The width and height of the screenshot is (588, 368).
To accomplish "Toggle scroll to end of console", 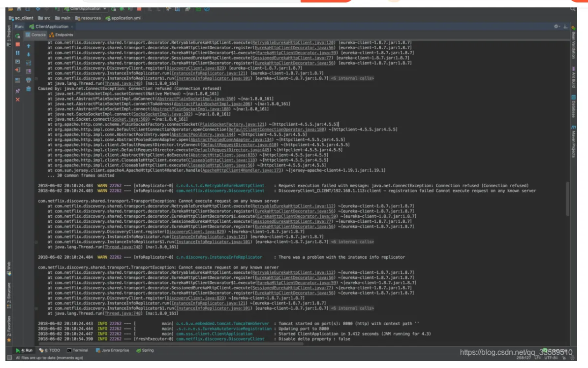I will click(29, 71).
